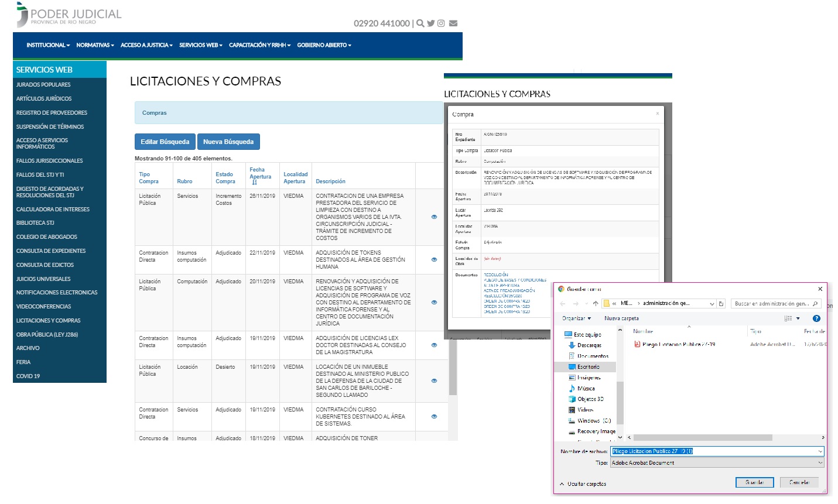838x504 pixels.
Task: Open help question-mark icon in save dialog
Action: (x=816, y=318)
